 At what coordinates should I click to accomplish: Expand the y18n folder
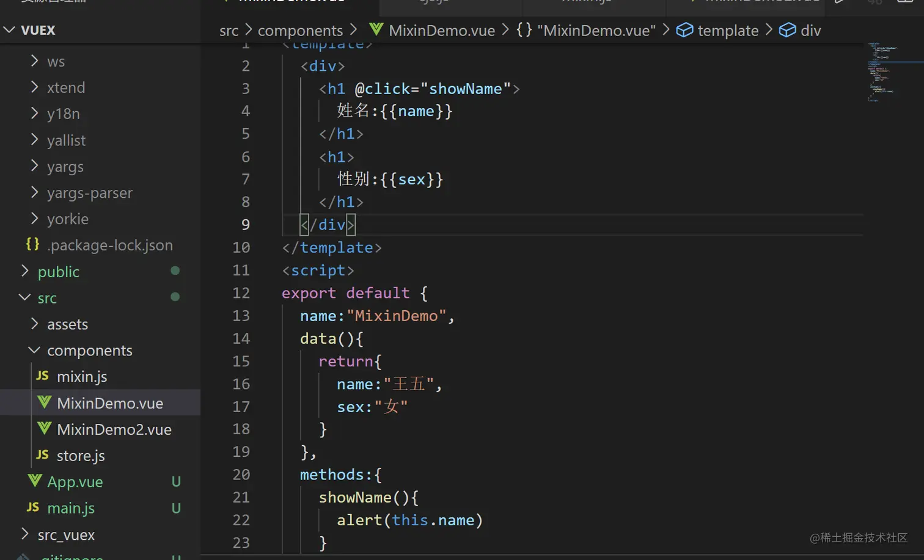click(34, 113)
